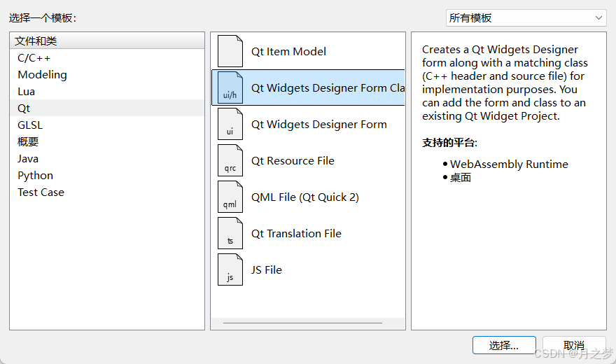
Task: Select the Lua category
Action: click(x=107, y=92)
